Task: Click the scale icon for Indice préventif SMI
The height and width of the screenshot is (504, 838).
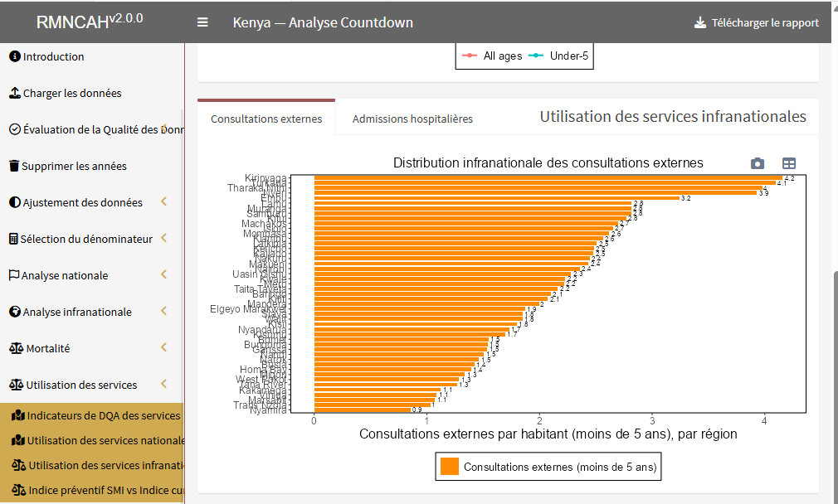Action: pos(19,490)
